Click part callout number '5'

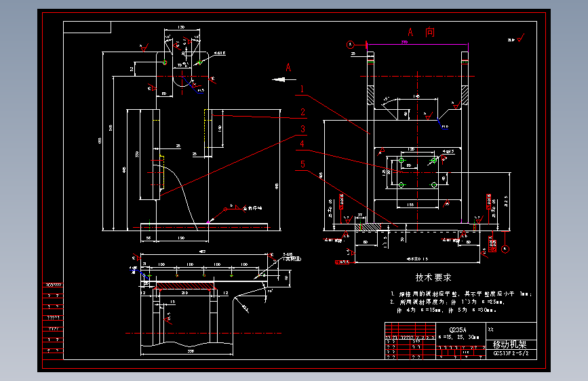tap(302, 164)
